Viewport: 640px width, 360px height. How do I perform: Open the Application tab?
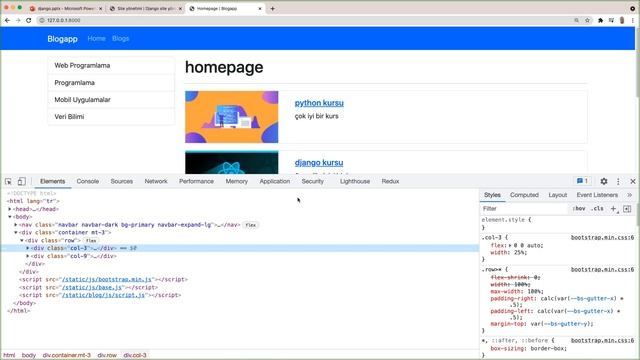point(275,181)
